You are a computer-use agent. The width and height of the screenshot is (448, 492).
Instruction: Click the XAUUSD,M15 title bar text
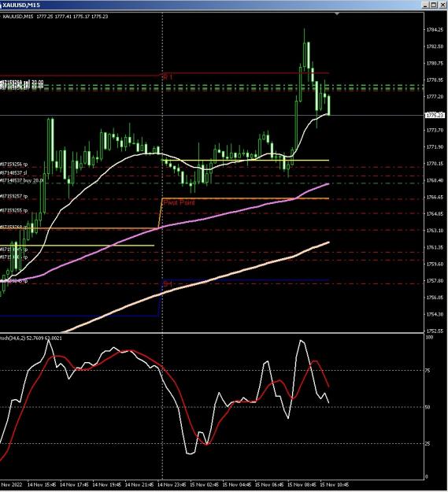[x=21, y=5]
